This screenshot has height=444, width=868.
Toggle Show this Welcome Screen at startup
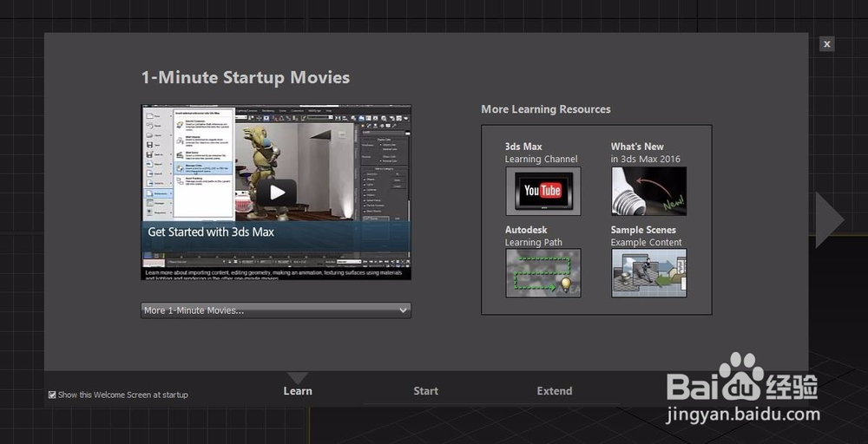(52, 395)
